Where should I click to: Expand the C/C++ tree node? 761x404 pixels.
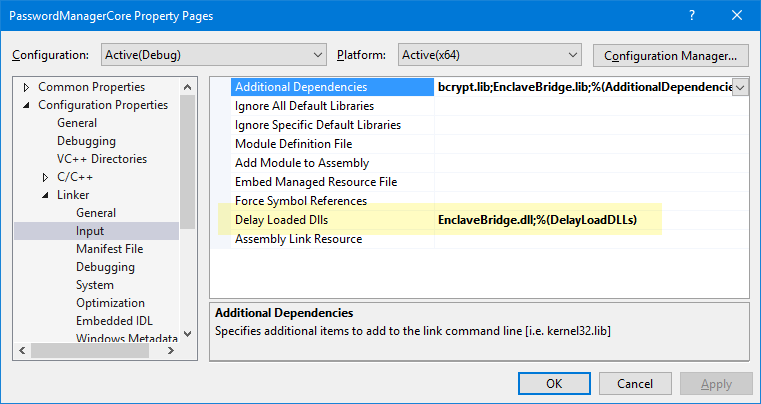(x=45, y=177)
